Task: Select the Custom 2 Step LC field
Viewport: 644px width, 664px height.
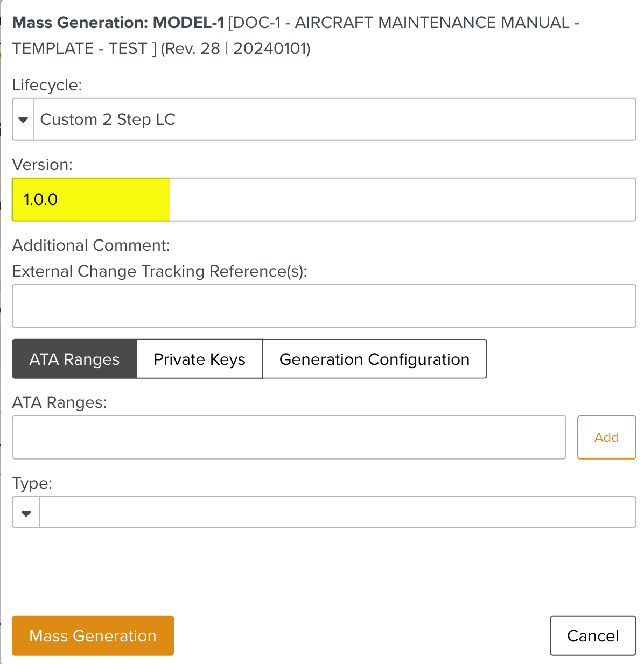Action: [x=334, y=119]
